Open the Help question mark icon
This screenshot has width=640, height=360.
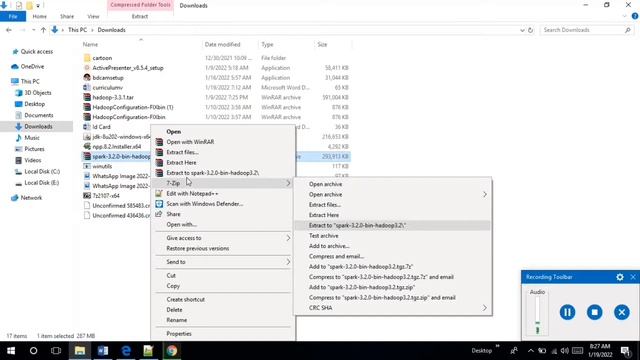point(635,16)
